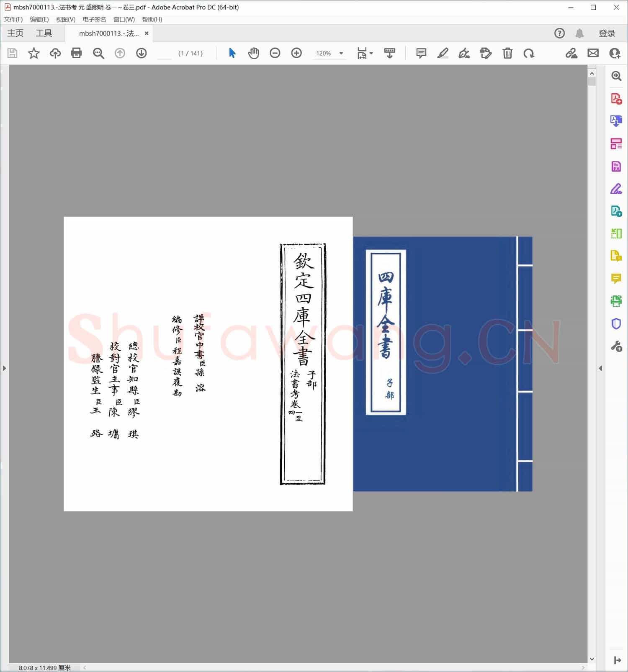628x672 pixels.
Task: Rotate the page clockwise
Action: 529,53
